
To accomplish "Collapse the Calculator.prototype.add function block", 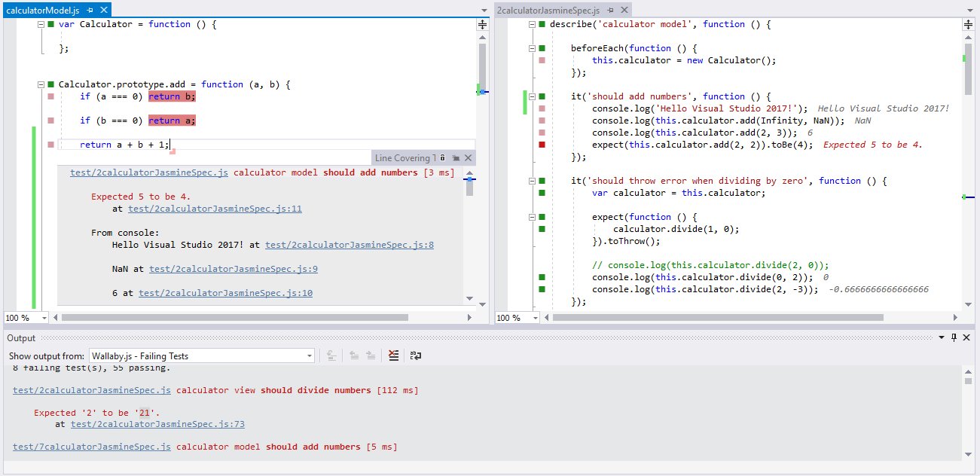I will tap(41, 84).
